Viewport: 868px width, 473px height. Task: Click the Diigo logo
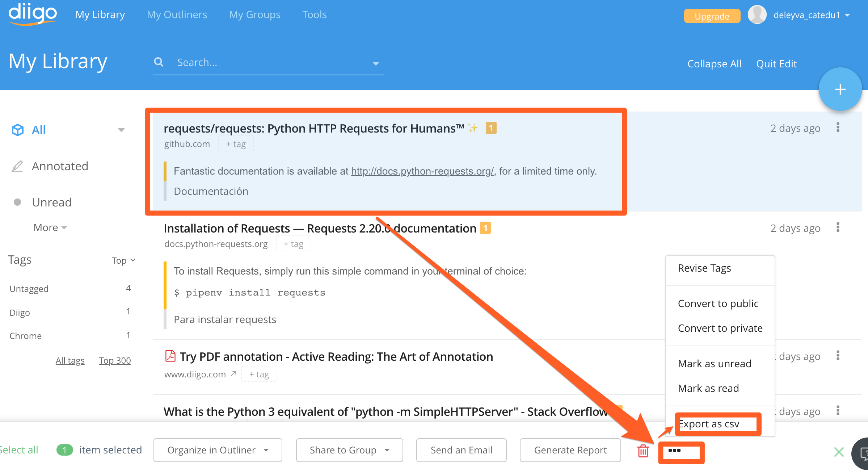tap(33, 14)
